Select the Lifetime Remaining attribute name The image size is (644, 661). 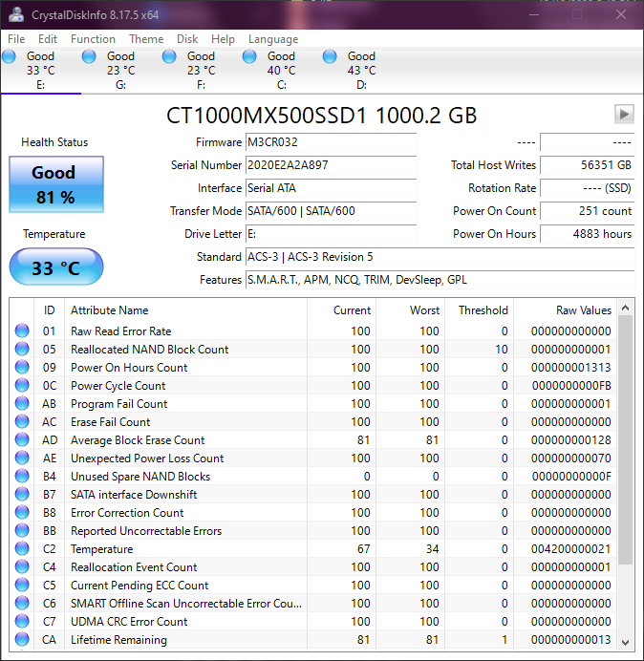(x=118, y=639)
